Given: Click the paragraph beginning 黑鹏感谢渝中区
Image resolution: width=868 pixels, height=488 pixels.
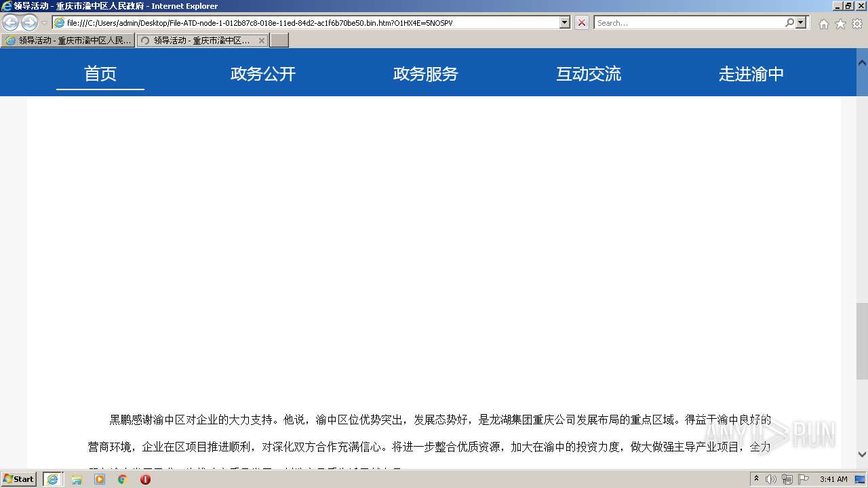Looking at the screenshot, I should pos(440,420).
